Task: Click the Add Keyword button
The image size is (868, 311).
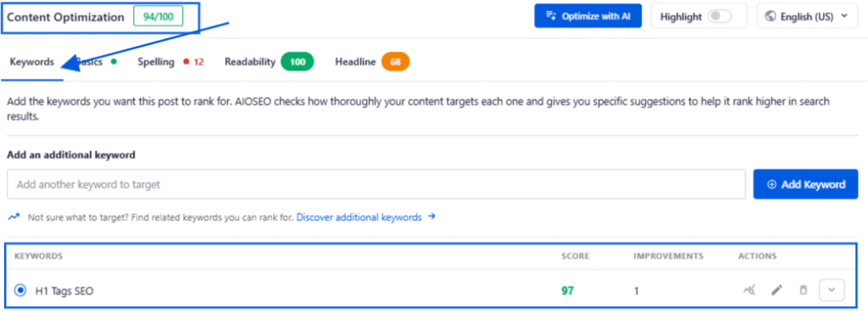Action: coord(806,184)
